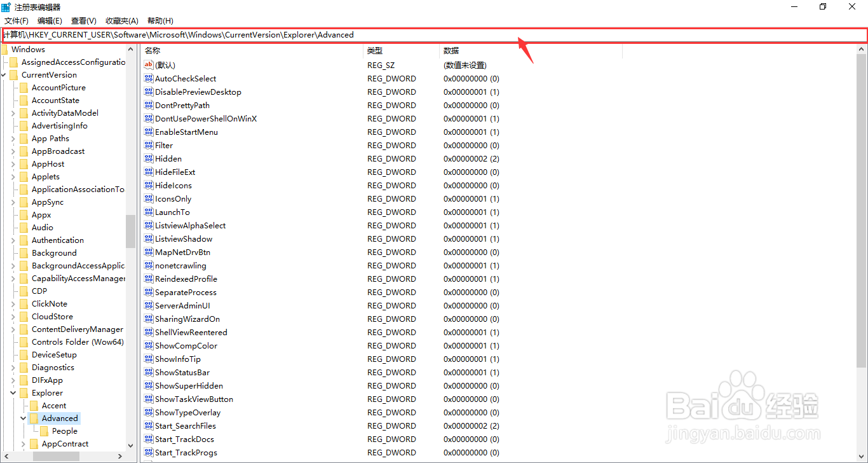Click the tree panel vertical scrollbar thumb
The image size is (868, 463).
pyautogui.click(x=130, y=231)
